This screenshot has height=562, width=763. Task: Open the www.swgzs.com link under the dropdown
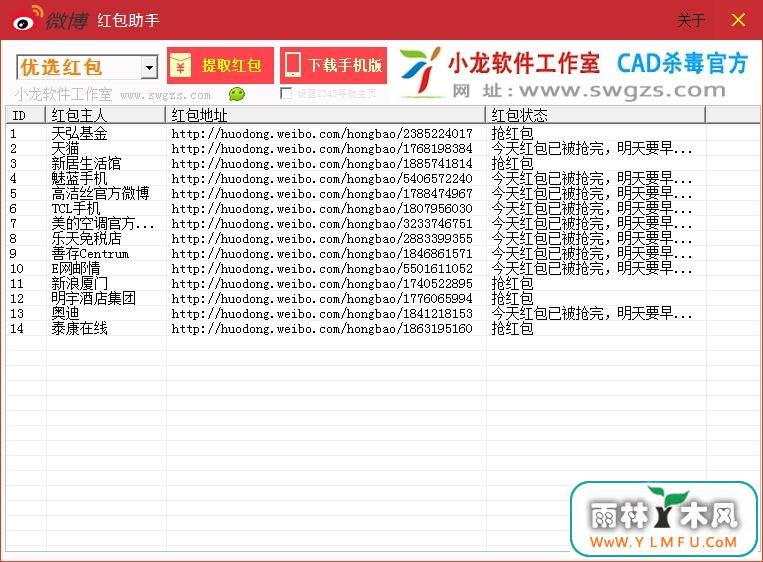click(x=165, y=95)
